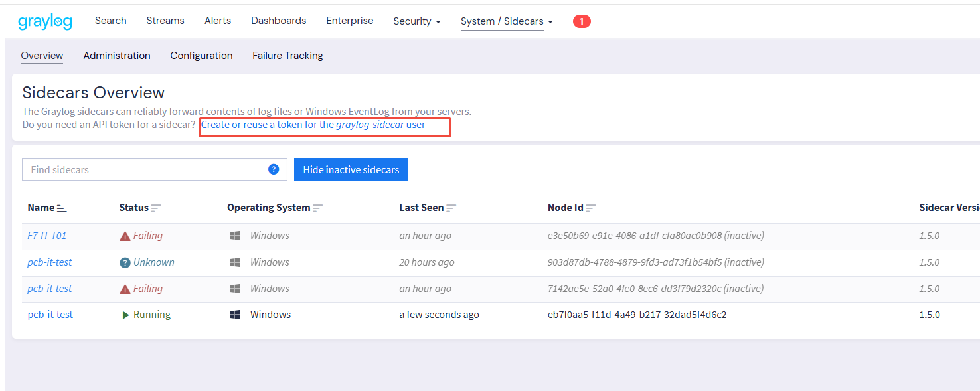Sort by Status column icon
This screenshot has height=391, width=980.
[156, 208]
